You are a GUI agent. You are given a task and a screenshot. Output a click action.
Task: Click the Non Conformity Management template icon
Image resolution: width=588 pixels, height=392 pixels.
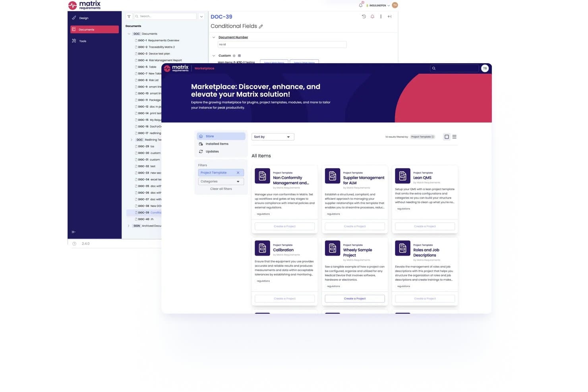[262, 176]
